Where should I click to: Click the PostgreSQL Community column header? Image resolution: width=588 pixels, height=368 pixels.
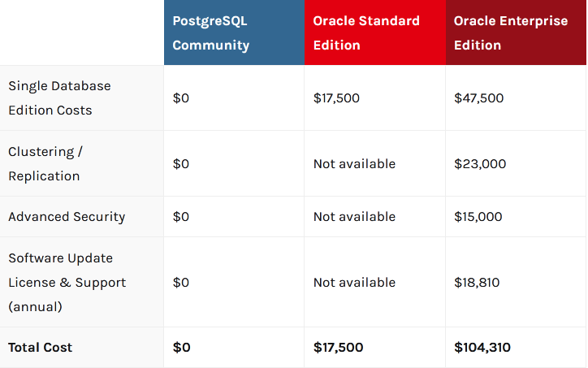click(210, 32)
